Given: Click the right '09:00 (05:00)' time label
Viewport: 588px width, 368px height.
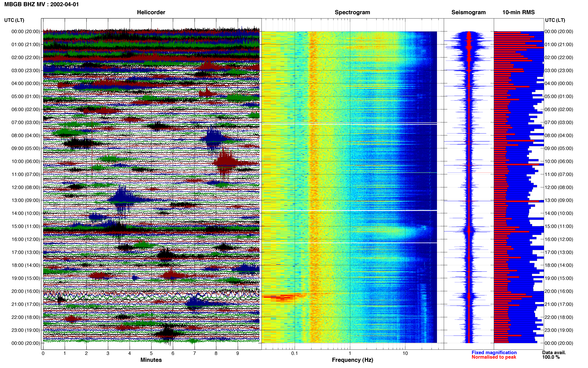Looking at the screenshot, I should tap(559, 148).
